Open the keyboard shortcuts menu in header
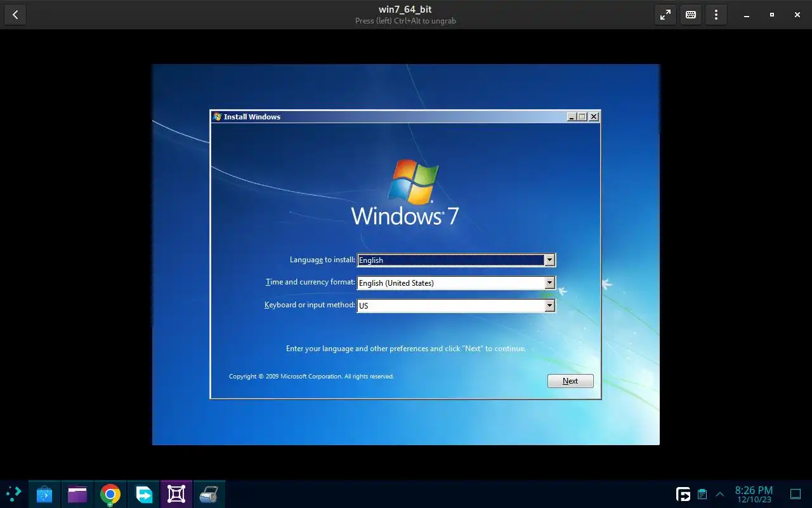This screenshot has height=508, width=812. click(691, 15)
